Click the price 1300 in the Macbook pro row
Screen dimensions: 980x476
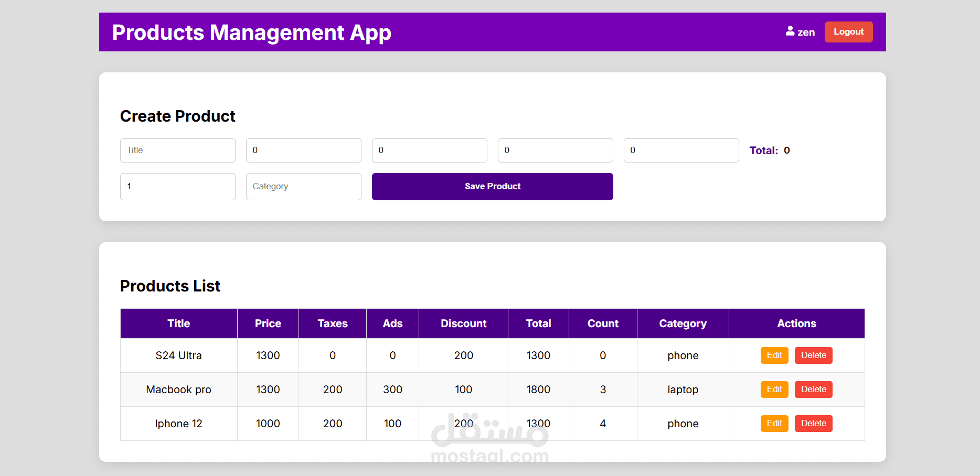[x=268, y=390]
